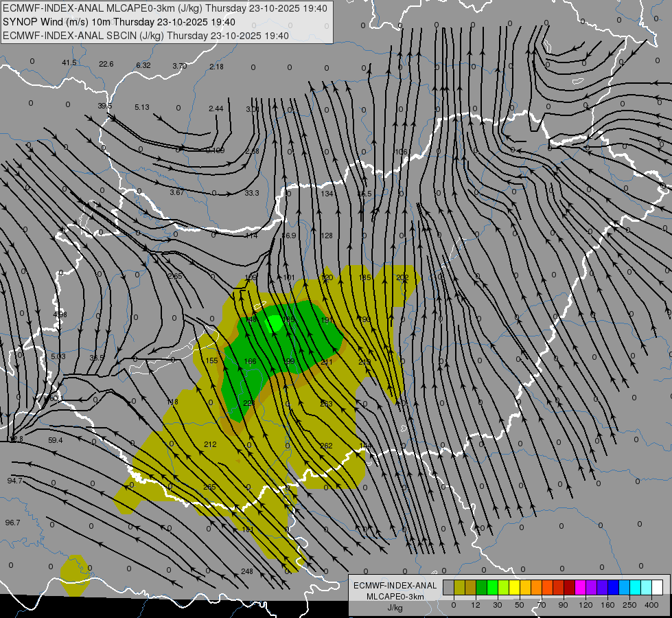
Task: Click the legend tick label 50
Action: [x=520, y=605]
